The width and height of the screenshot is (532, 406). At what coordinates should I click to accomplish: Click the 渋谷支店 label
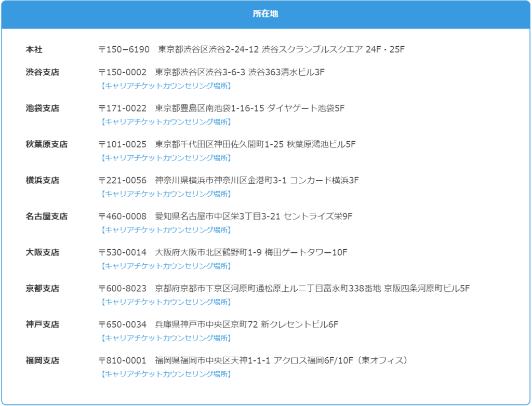43,72
